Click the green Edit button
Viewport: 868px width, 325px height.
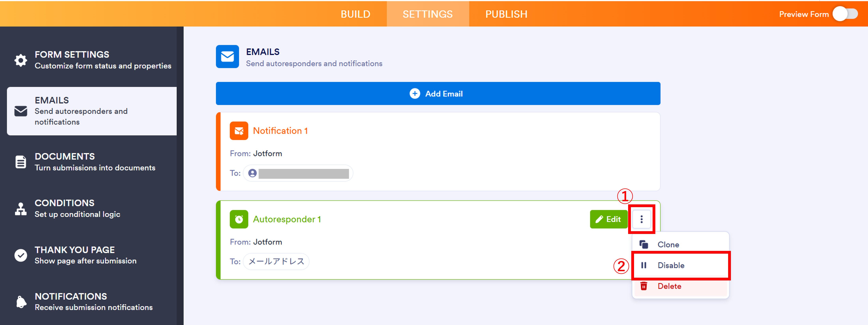[608, 219]
